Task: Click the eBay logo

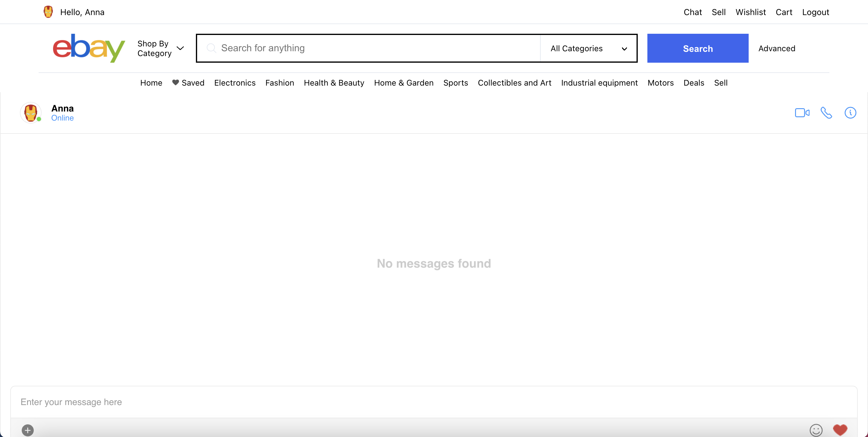Action: (89, 48)
